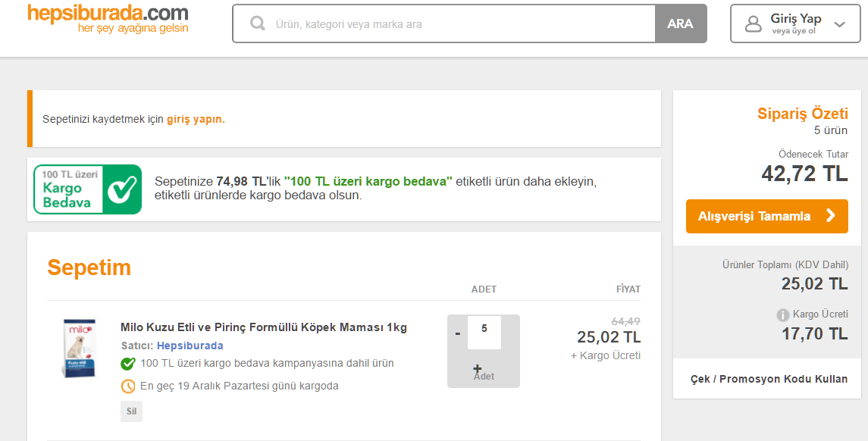The image size is (868, 441).
Task: Click the Sepetim heading
Action: click(89, 267)
